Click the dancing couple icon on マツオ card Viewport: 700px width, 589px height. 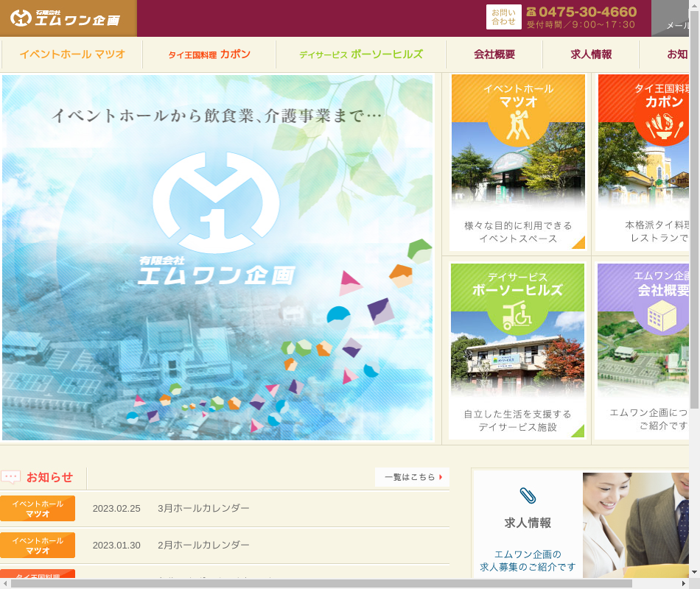coord(518,125)
